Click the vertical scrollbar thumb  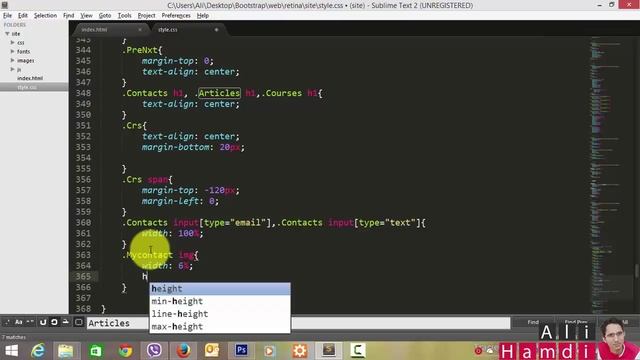click(x=636, y=271)
